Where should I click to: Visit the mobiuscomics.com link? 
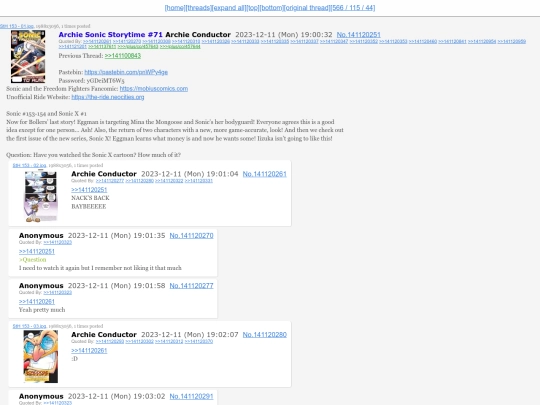154,89
